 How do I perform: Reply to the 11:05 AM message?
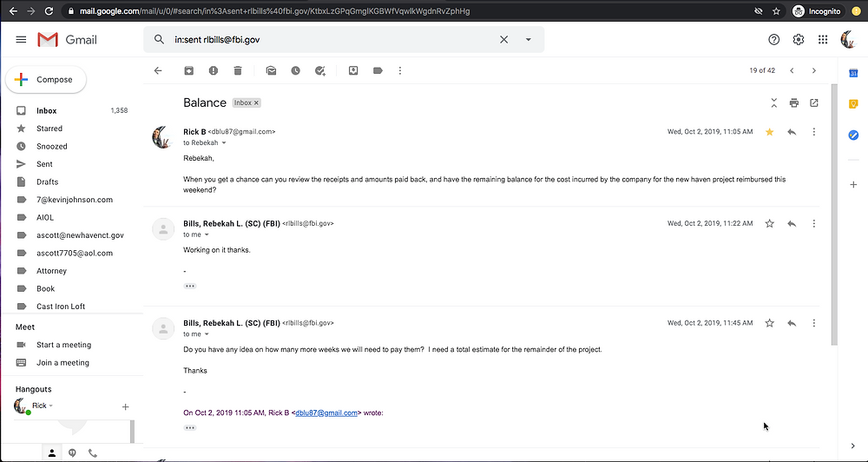(792, 132)
